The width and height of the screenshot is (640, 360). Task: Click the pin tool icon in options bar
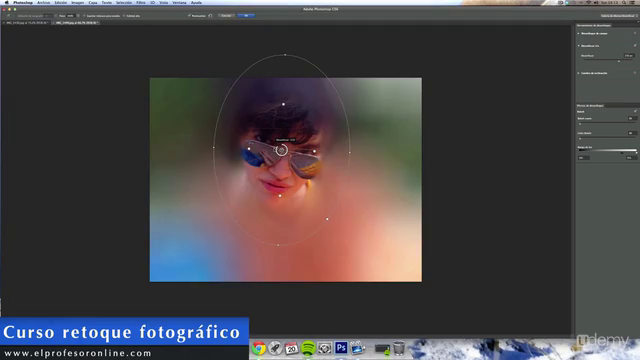[9, 16]
